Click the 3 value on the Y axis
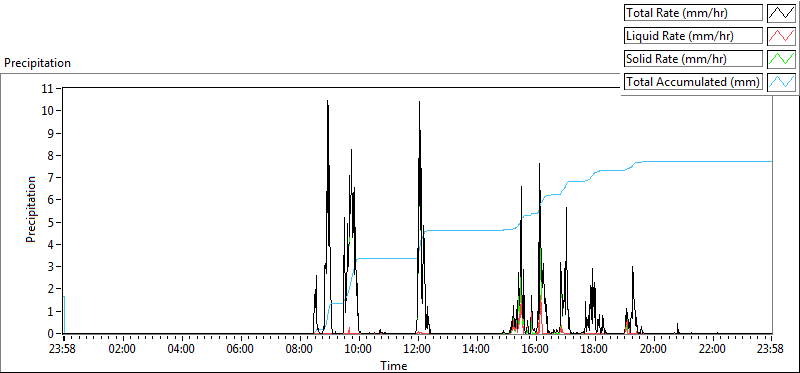Screen dimensions: 800x373 point(52,267)
